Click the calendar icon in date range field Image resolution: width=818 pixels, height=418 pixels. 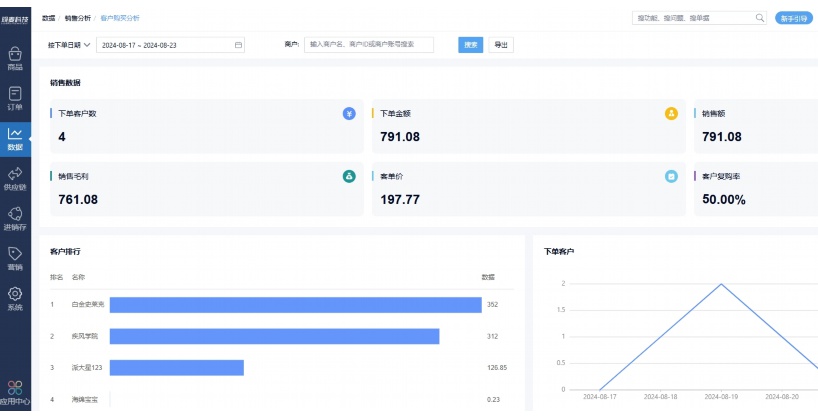(238, 45)
